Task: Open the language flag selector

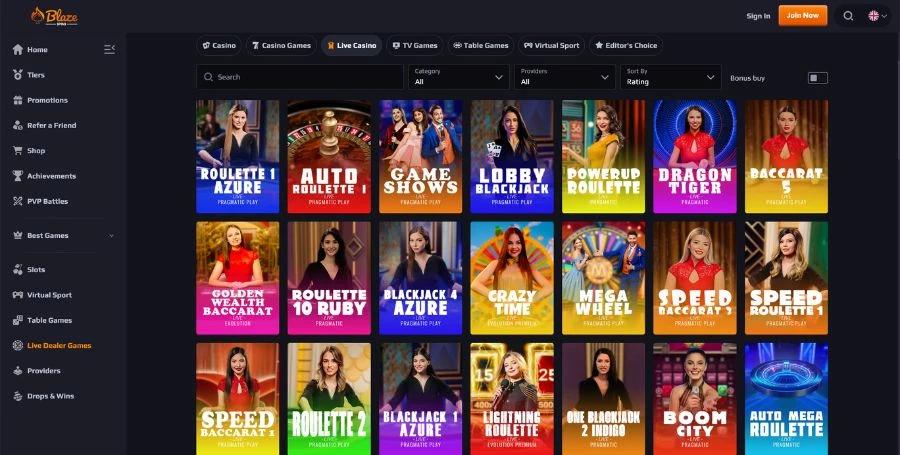Action: click(x=878, y=16)
